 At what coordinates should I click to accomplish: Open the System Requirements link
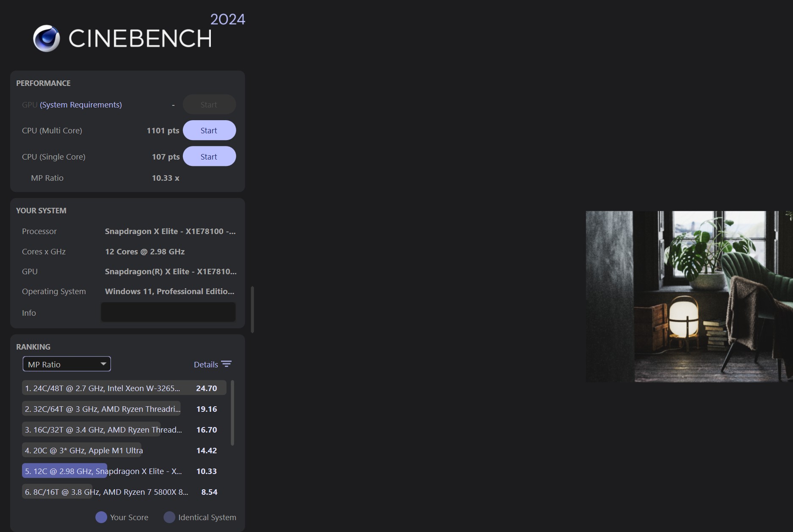point(81,105)
